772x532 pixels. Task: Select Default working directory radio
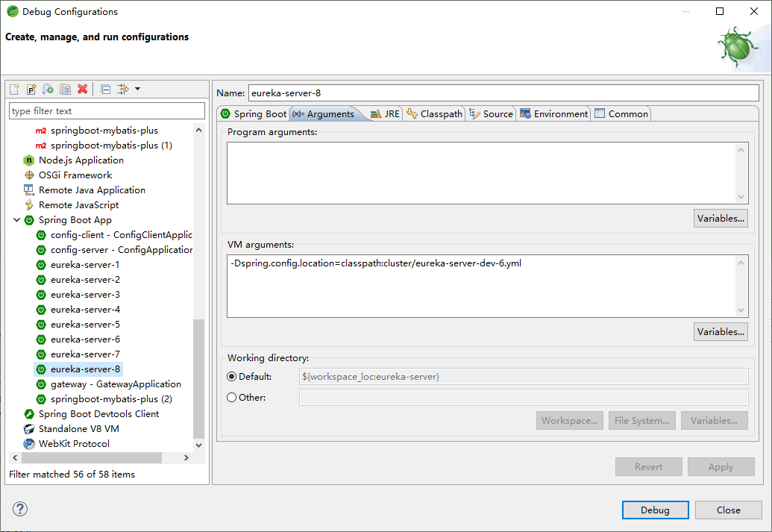(x=231, y=376)
